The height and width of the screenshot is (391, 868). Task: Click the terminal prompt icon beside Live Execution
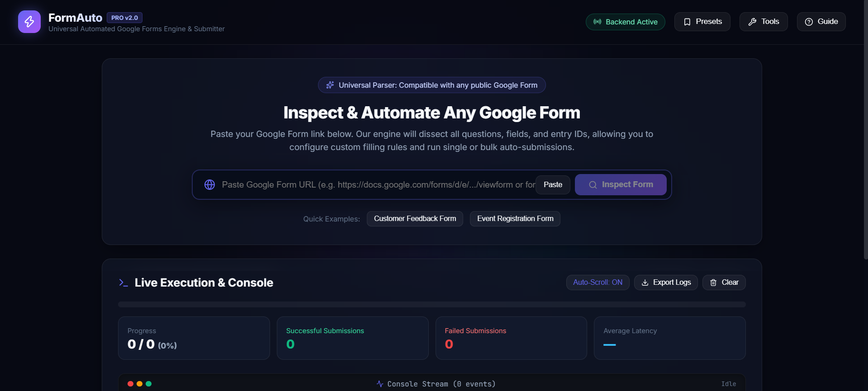coord(123,283)
